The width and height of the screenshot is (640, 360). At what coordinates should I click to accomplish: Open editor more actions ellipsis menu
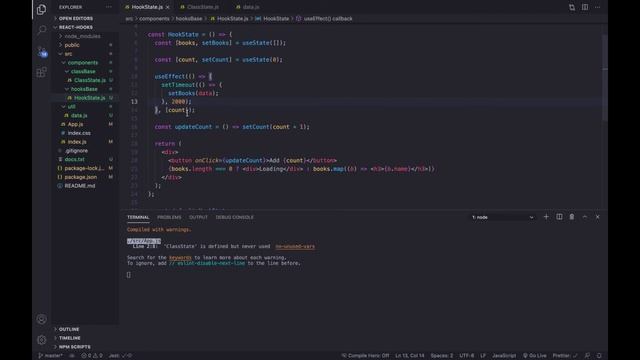pyautogui.click(x=598, y=7)
